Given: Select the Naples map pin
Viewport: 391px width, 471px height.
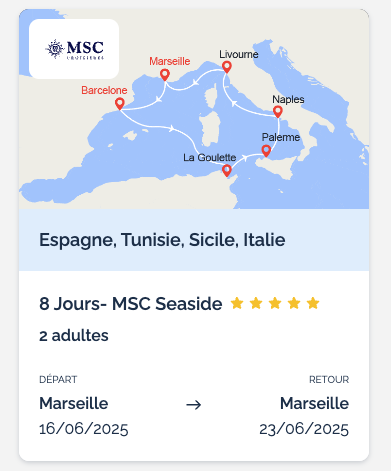Looking at the screenshot, I should (x=278, y=112).
